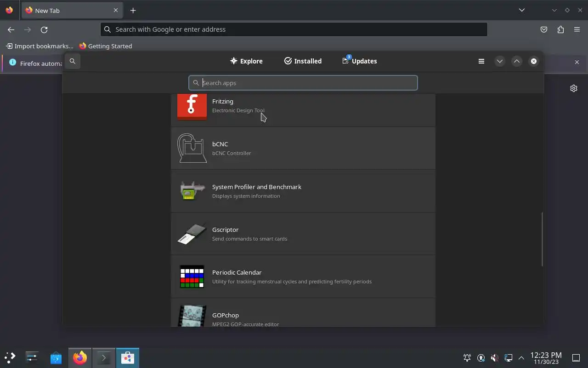Screen dimensions: 588x368
Task: Click the Periodic Calendar app icon
Action: (x=192, y=276)
